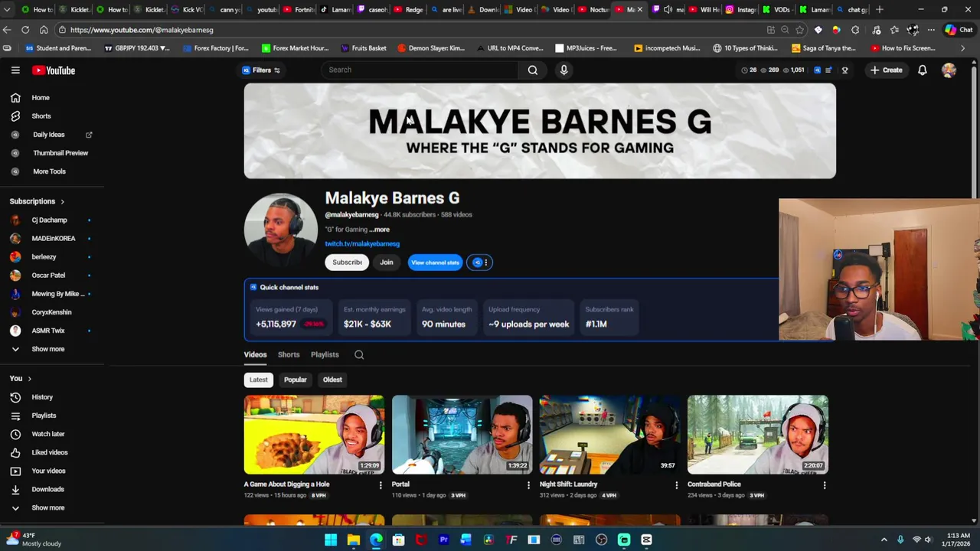Expand channel description with ...more
This screenshot has width=980, height=551.
[x=380, y=230]
